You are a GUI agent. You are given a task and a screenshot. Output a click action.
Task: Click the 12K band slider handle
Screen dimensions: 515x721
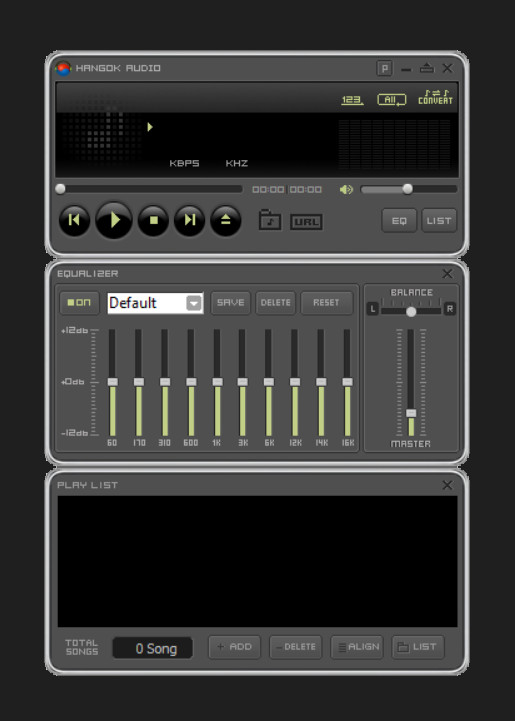tap(295, 382)
